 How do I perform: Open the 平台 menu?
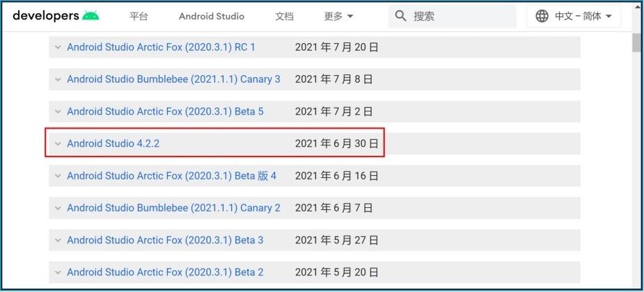[139, 17]
